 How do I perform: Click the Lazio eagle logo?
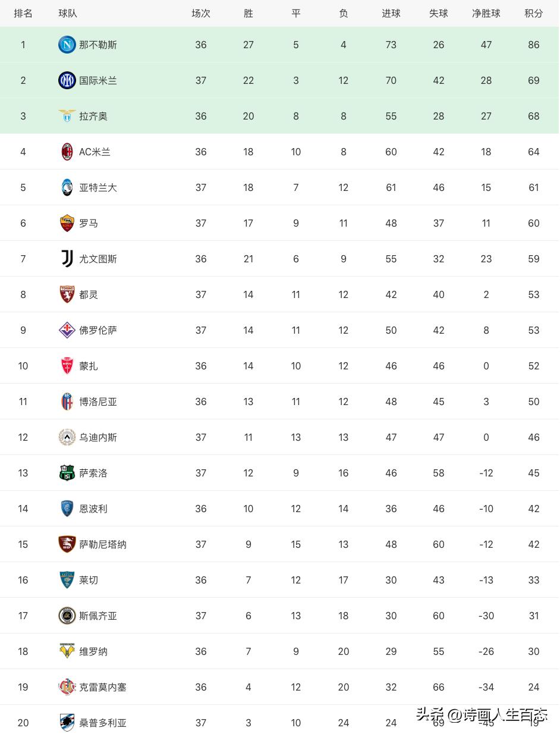67,116
